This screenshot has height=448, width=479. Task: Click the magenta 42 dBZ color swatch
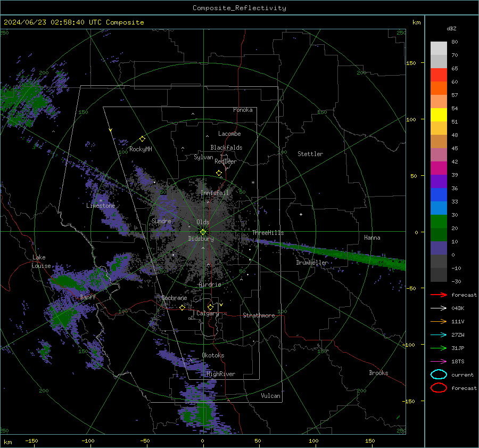point(439,168)
